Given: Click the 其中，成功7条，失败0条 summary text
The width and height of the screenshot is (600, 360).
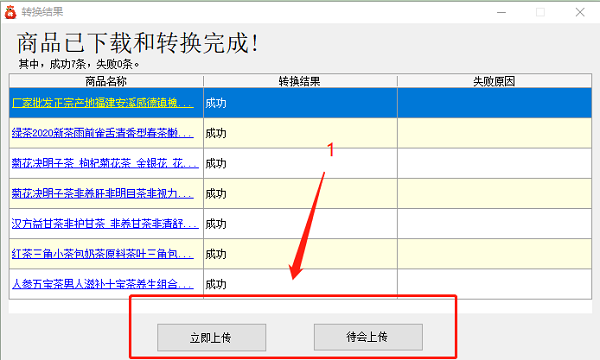Looking at the screenshot, I should 79,64.
